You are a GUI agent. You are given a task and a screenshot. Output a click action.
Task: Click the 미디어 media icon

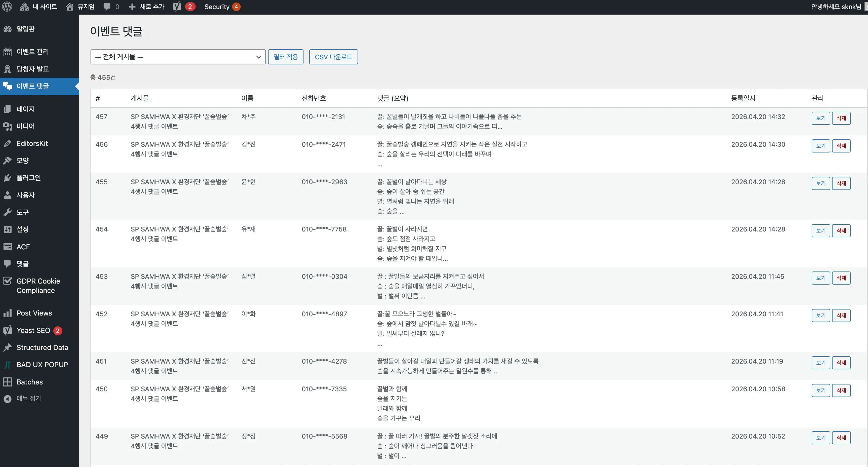point(7,126)
